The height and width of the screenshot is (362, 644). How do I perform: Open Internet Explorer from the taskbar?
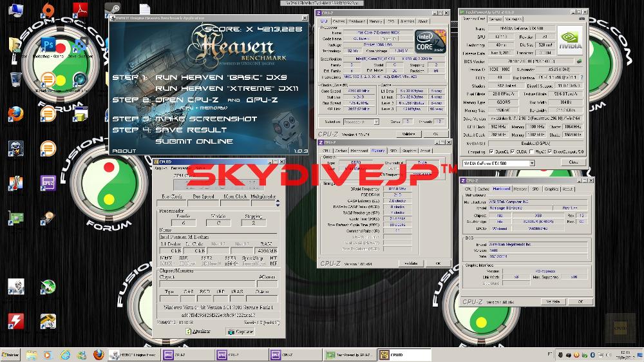[x=65, y=355]
